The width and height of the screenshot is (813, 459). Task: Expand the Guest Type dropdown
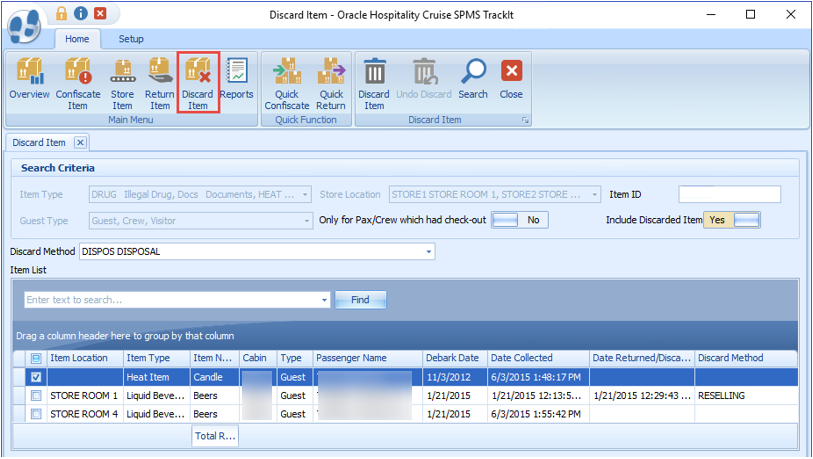[306, 221]
